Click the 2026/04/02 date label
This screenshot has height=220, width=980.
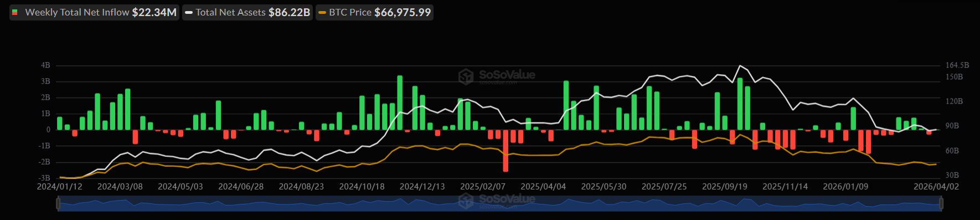point(936,187)
